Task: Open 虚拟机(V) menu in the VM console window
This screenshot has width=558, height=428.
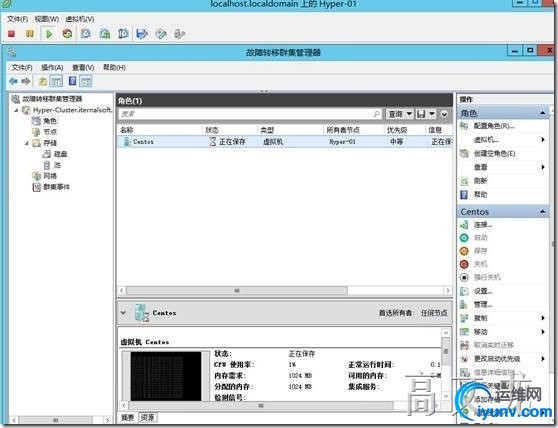Action: point(80,19)
